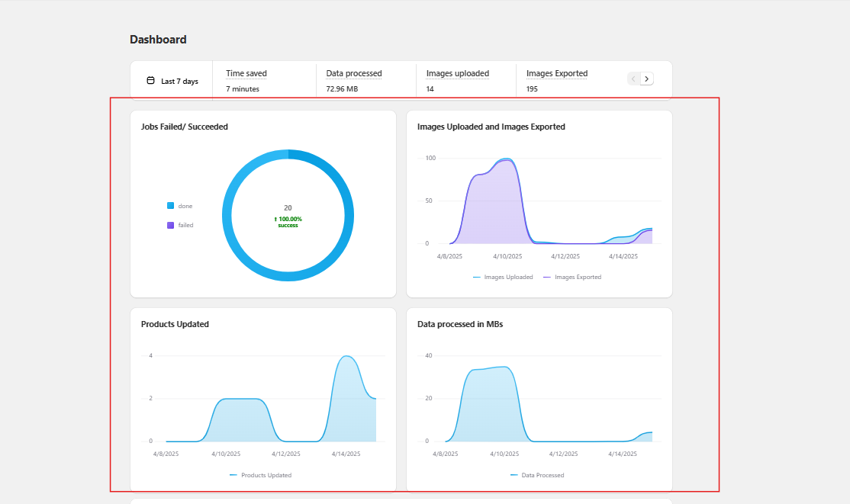
Task: Click the Jobs Failed/ Succeeded card title
Action: tap(185, 127)
